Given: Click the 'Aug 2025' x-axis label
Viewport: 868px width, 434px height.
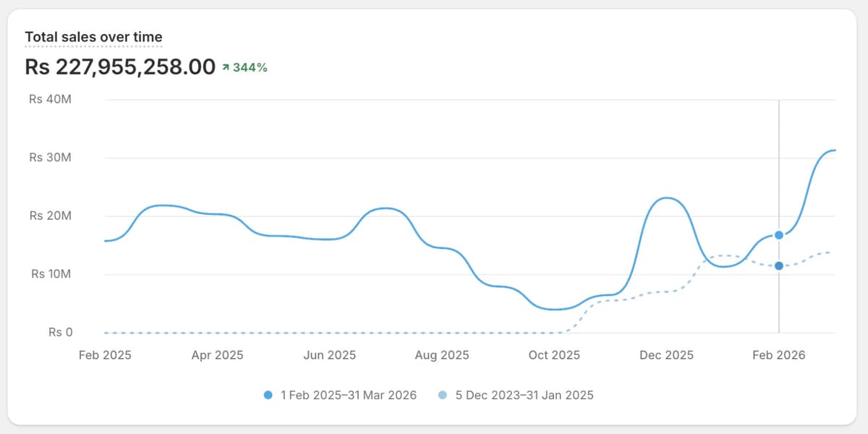Looking at the screenshot, I should click(441, 355).
